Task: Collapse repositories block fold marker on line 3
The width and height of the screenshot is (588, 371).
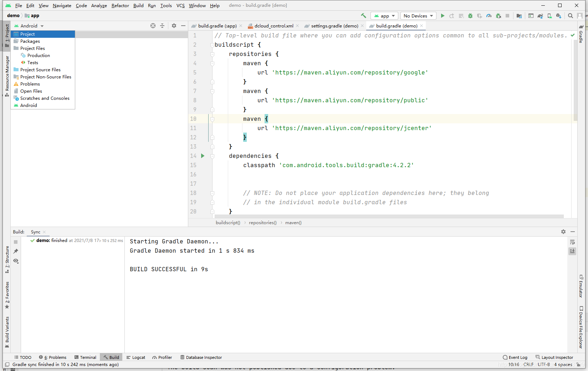Action: coord(212,54)
